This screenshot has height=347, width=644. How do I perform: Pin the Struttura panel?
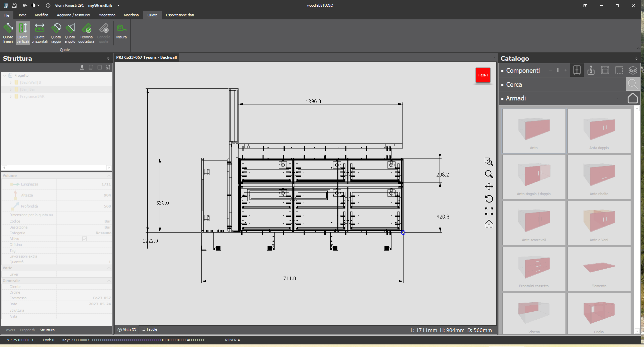tap(108, 58)
